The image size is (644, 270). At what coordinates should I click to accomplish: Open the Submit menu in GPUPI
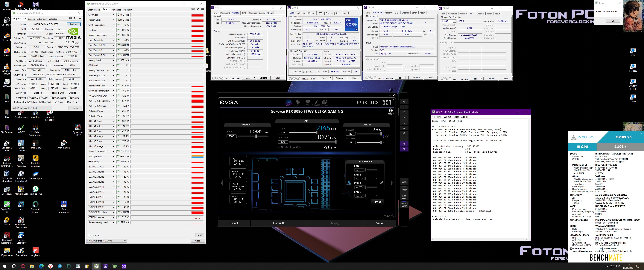[x=447, y=117]
